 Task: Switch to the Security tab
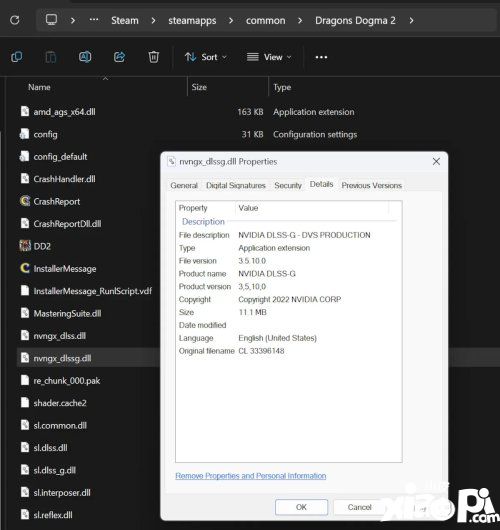click(x=288, y=185)
